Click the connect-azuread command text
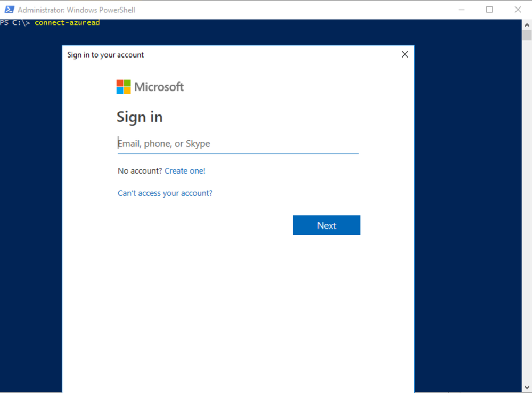The height and width of the screenshot is (393, 532). [x=67, y=23]
